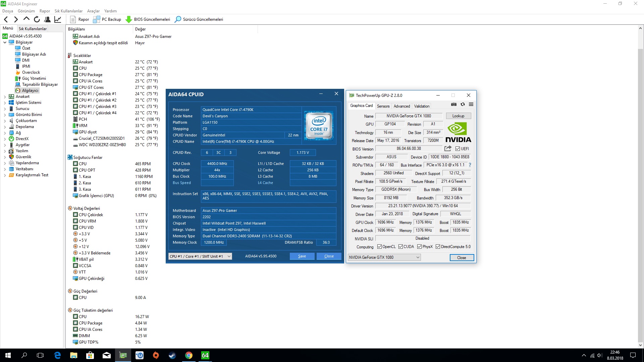The width and height of the screenshot is (644, 362).
Task: Open Steam from the taskbar
Action: (x=172, y=355)
